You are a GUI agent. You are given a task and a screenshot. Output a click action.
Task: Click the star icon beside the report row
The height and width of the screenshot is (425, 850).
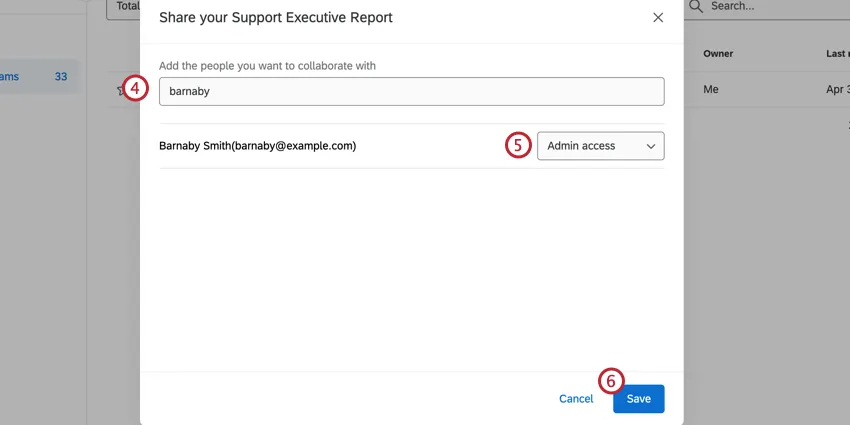pos(119,90)
